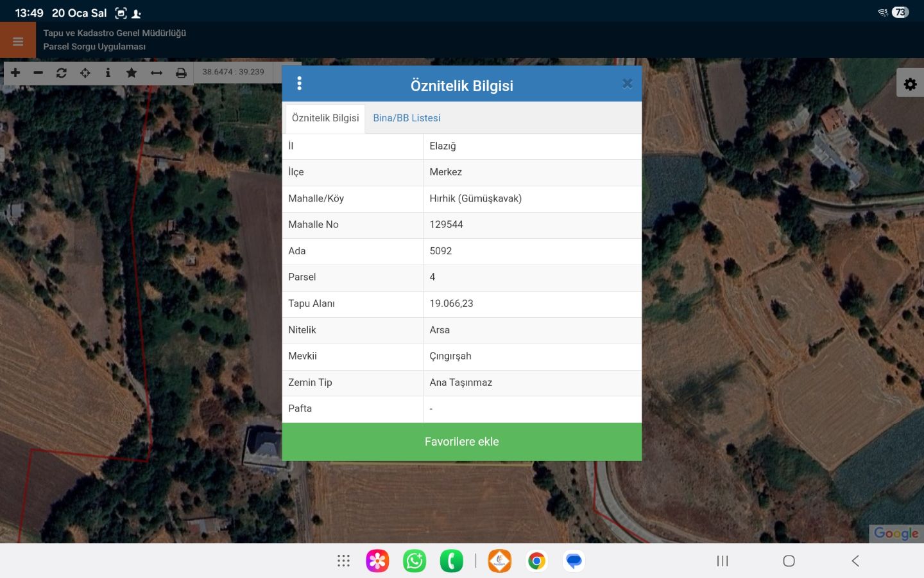
Task: Open the app drawer grid
Action: point(343,561)
